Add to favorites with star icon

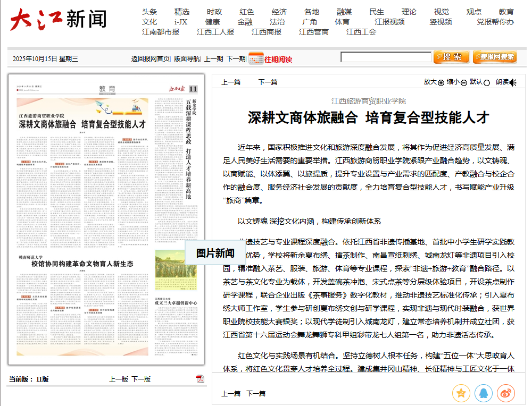[x=461, y=393]
